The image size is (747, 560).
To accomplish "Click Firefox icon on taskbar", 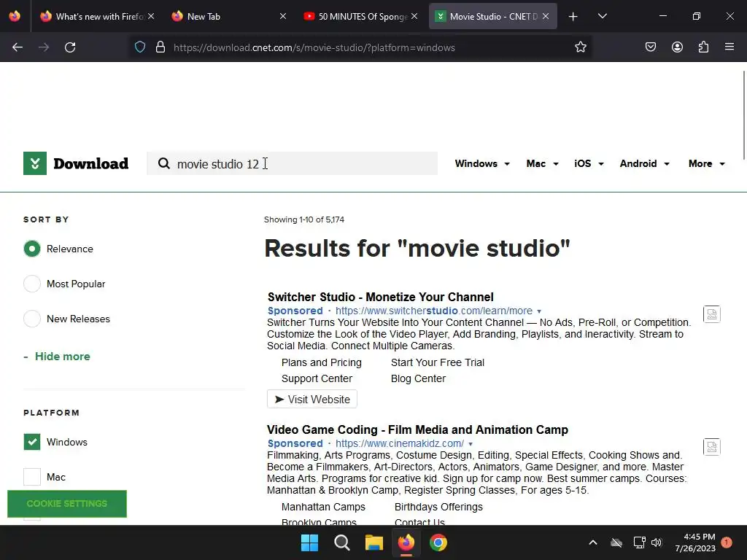I will coord(406,542).
